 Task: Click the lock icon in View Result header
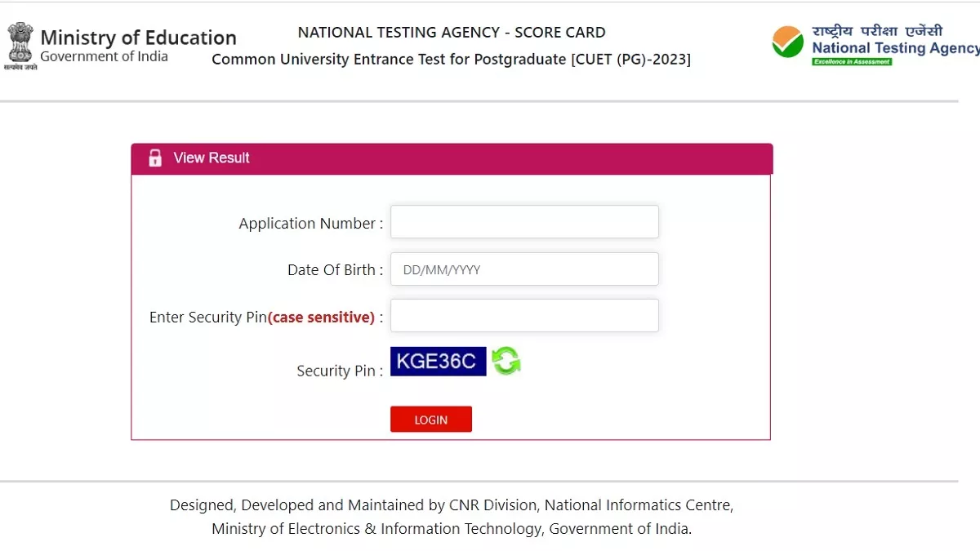click(x=155, y=158)
